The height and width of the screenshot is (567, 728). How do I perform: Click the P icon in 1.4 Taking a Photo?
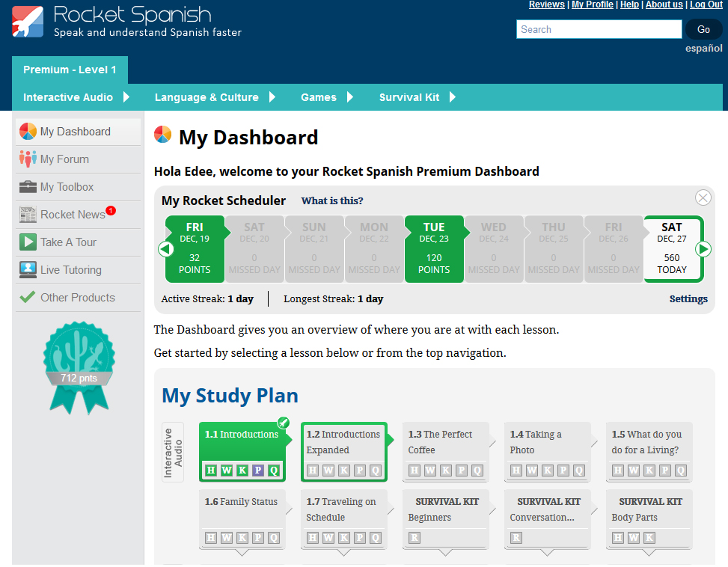coord(563,471)
